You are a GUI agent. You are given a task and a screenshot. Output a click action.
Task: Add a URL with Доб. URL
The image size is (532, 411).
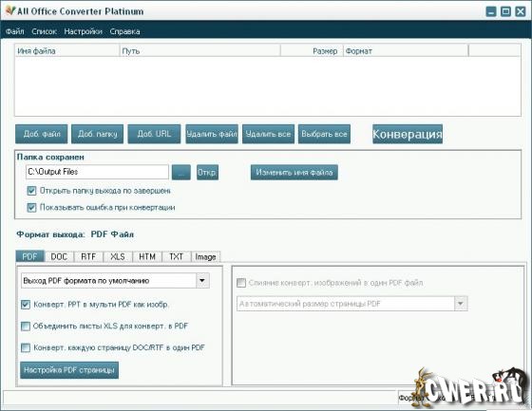click(154, 134)
